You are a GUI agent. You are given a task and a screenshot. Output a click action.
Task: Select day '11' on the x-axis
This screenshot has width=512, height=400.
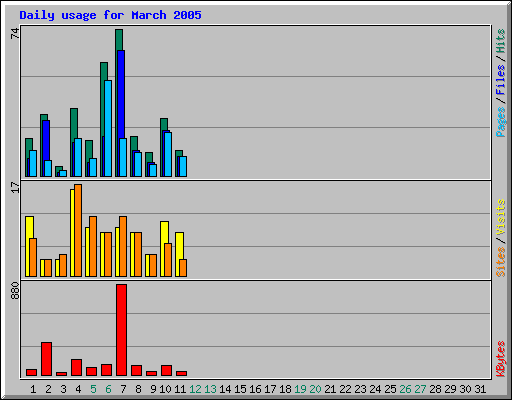(180, 389)
